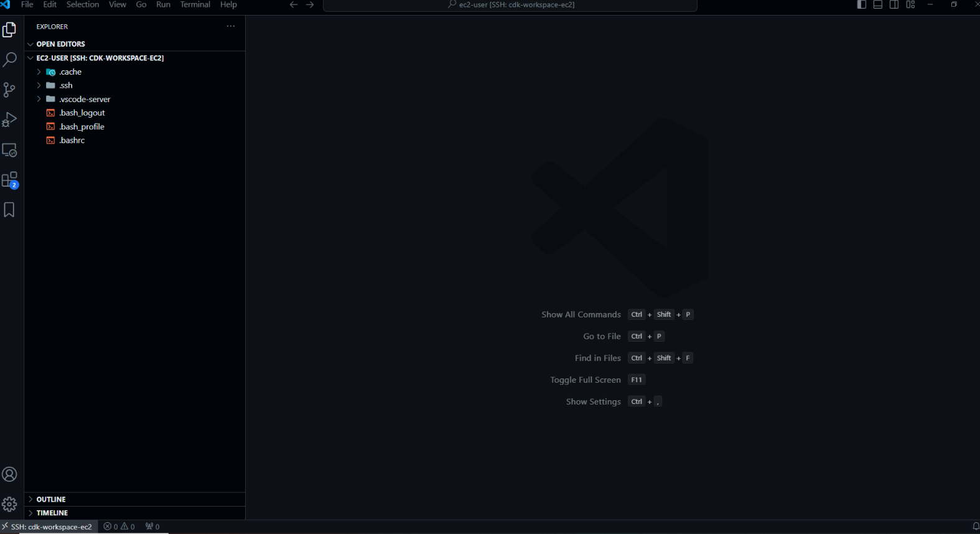Click the Explorer panel title
Viewport: 980px width, 534px height.
coord(52,27)
